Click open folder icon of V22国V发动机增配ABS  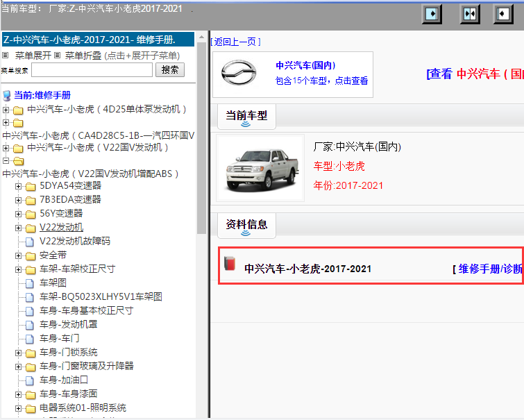(x=18, y=162)
